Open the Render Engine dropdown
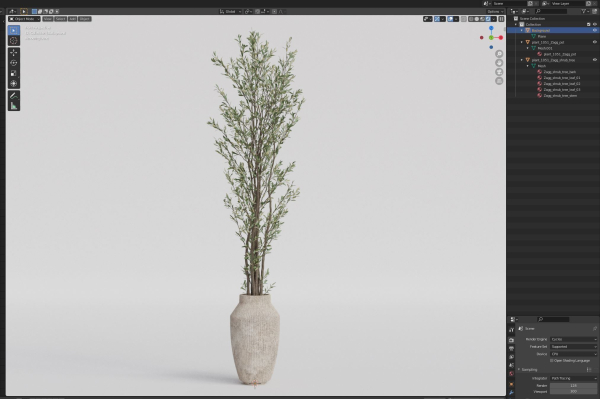The image size is (600, 399). (x=573, y=339)
